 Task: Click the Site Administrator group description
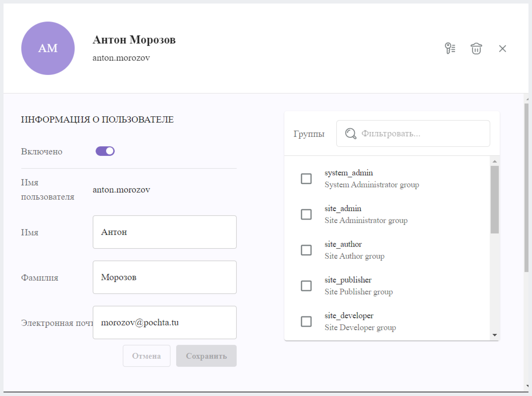366,220
